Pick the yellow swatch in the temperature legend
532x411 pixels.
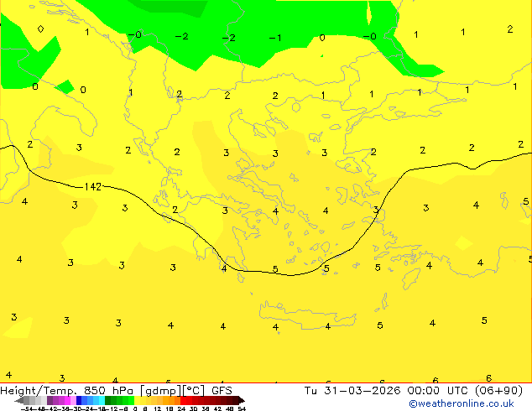tap(137, 400)
